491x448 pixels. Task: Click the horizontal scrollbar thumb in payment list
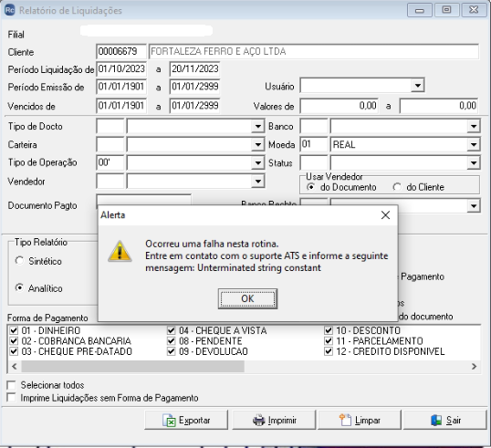(x=132, y=366)
